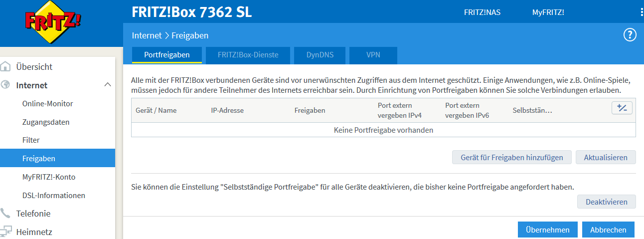Image resolution: width=644 pixels, height=239 pixels.
Task: Click the plus/minus column settings icon
Action: 622,108
